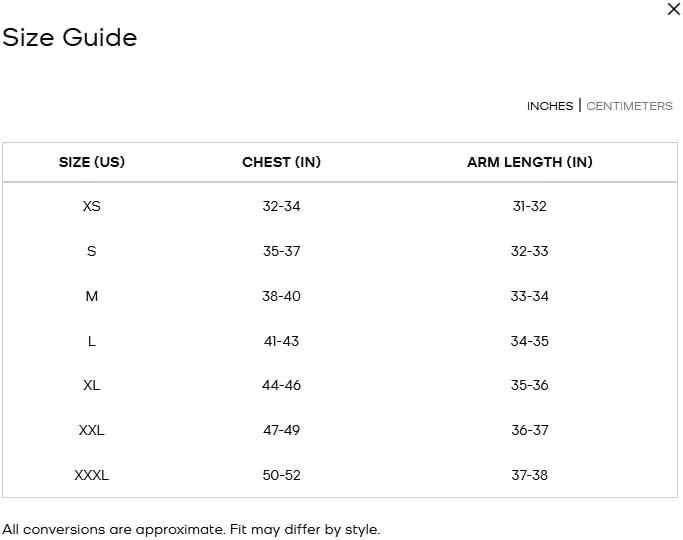Select the XL size row label
Screen dimensions: 683x540
[x=92, y=385]
